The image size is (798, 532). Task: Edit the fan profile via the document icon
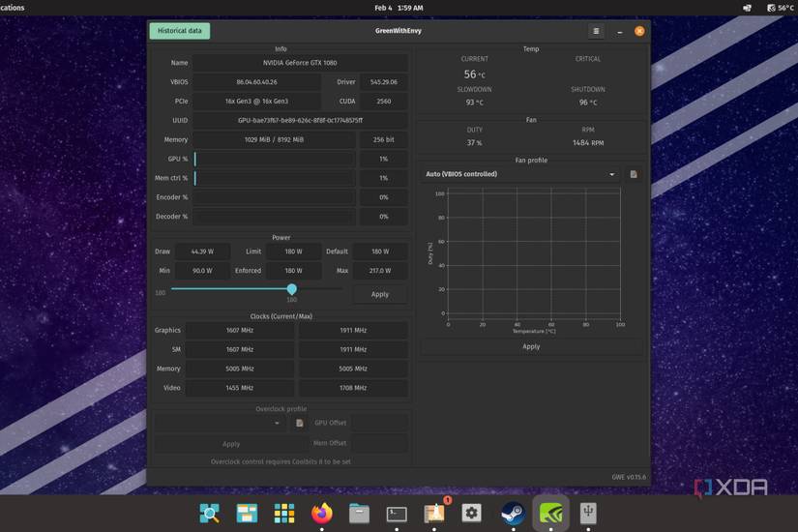[x=634, y=174]
